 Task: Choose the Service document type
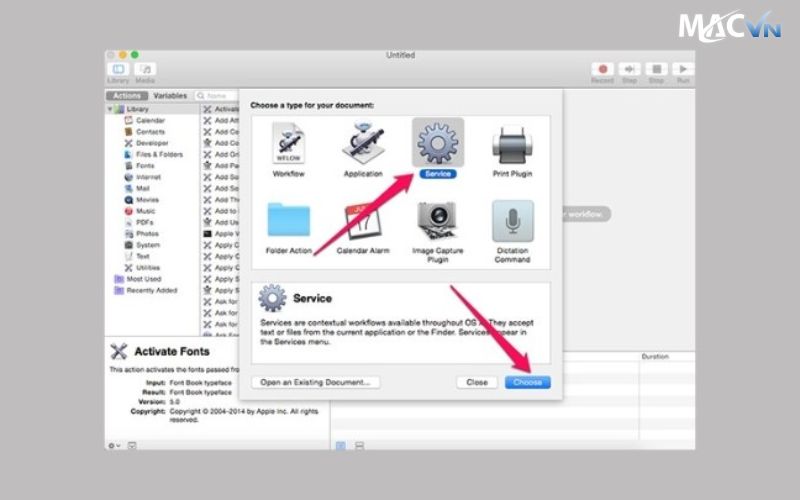point(438,148)
